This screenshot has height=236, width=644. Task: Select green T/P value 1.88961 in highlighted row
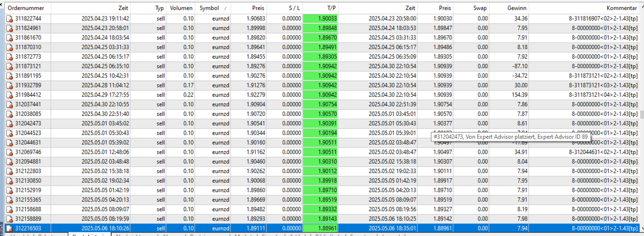pos(321,229)
